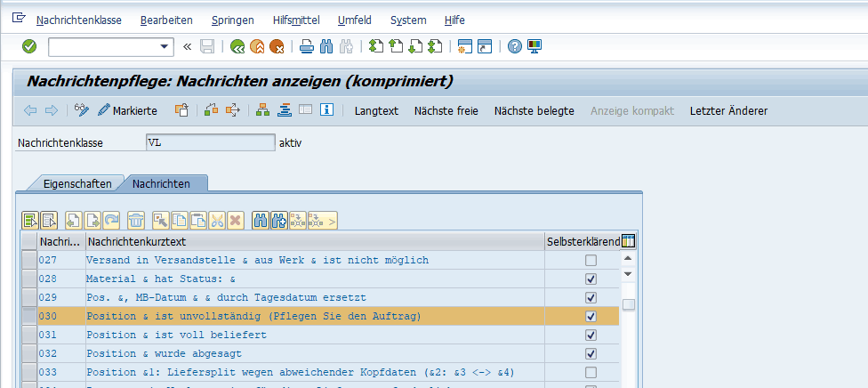Click the green Back arrow icon
The width and height of the screenshot is (868, 388).
coord(237,46)
